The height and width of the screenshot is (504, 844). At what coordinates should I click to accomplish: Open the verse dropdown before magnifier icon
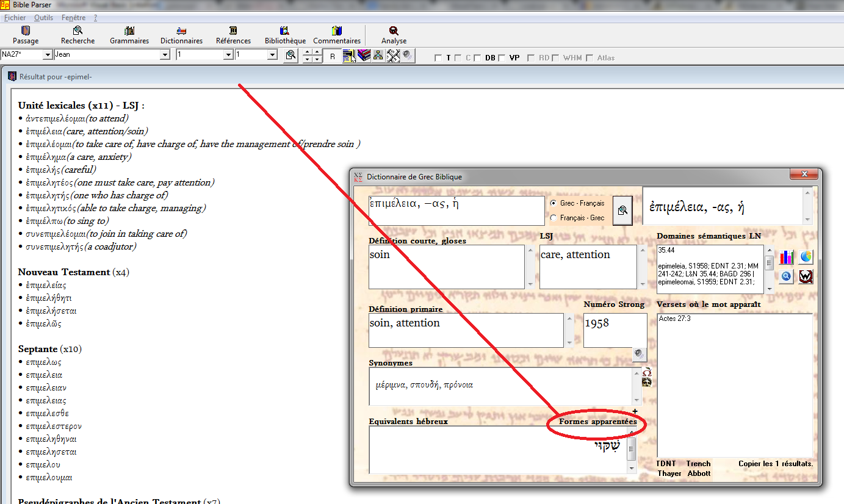(273, 55)
